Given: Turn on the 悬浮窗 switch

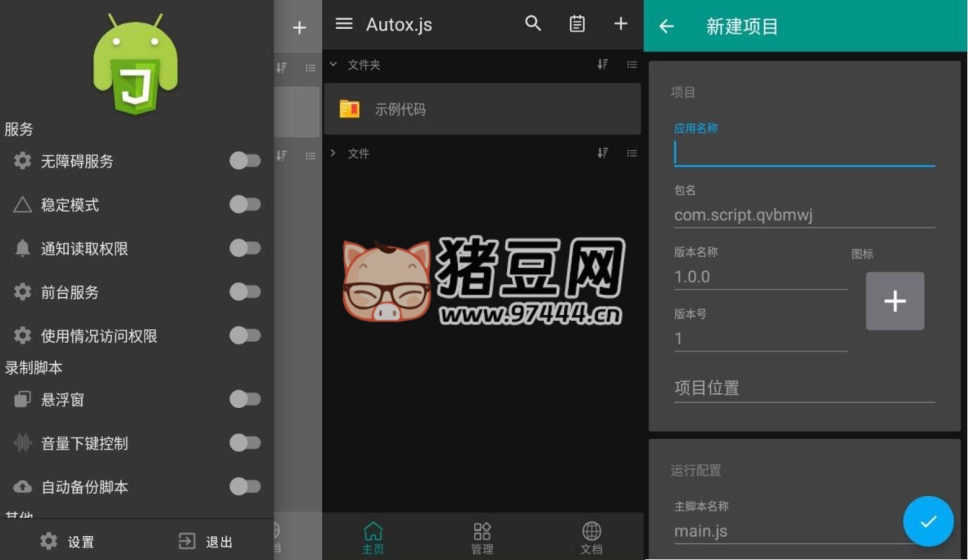Looking at the screenshot, I should pyautogui.click(x=245, y=400).
